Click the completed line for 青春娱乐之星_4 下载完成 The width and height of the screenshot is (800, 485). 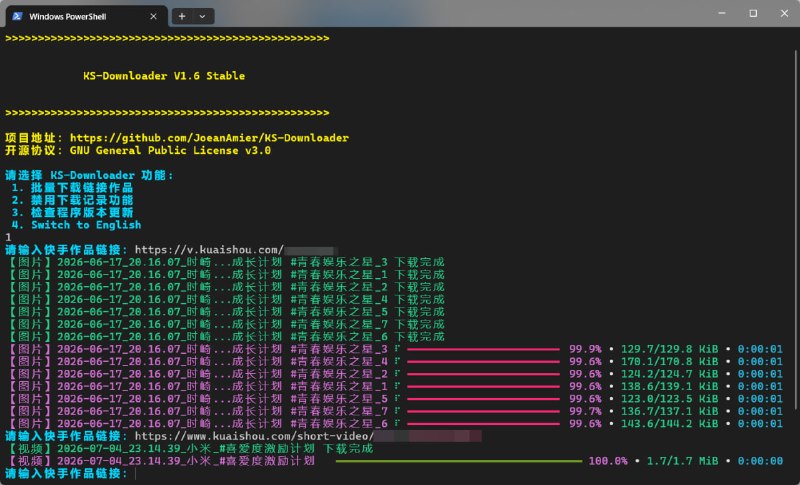(x=225, y=299)
